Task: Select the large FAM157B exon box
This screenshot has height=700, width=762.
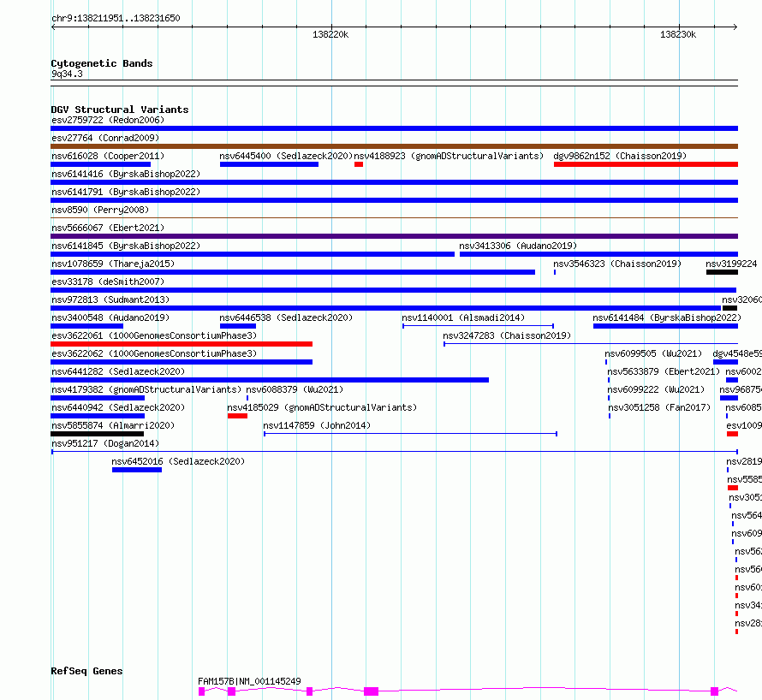Action: point(372,691)
